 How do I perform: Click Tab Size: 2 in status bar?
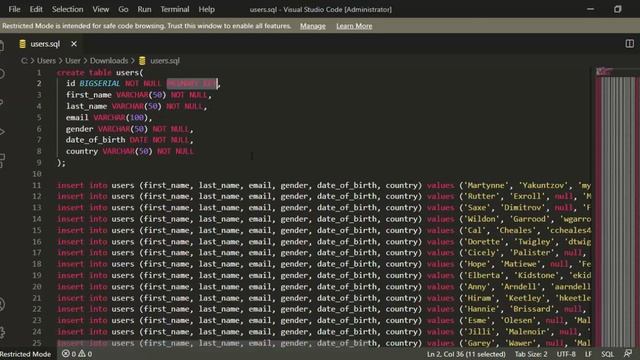pos(531,354)
